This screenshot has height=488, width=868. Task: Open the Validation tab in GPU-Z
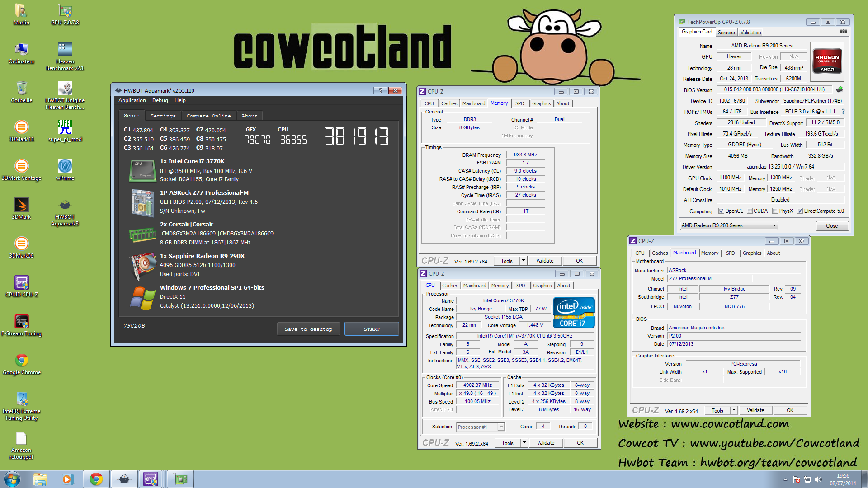[x=750, y=33]
